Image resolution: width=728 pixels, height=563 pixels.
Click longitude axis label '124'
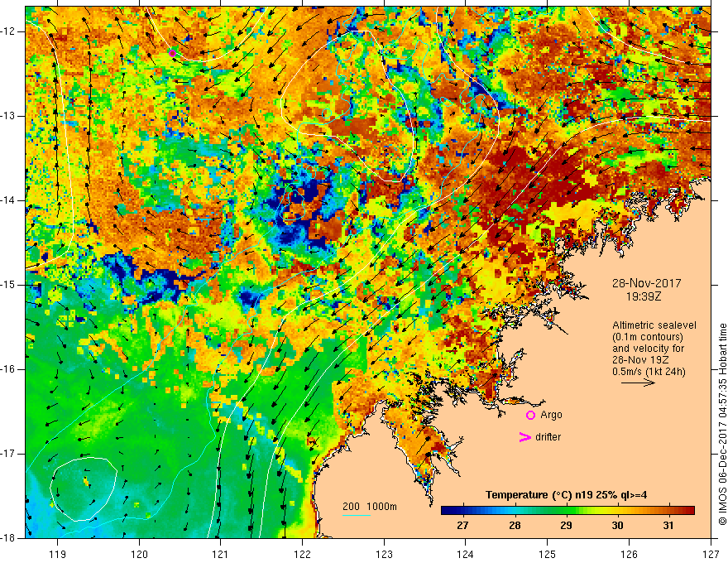[466, 554]
